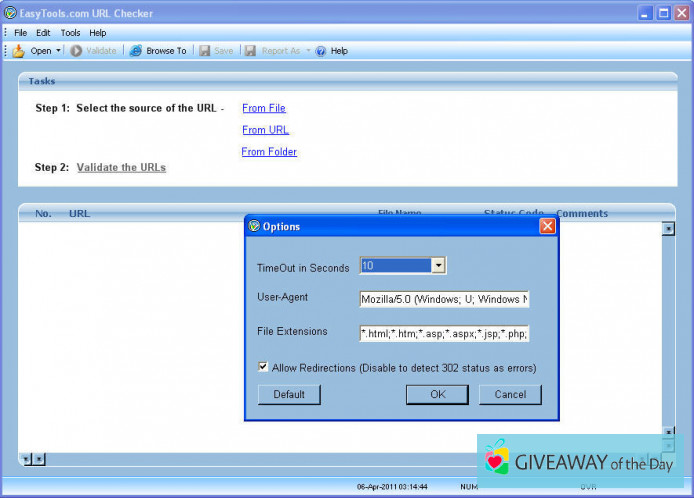
Task: Click the Report As toolbar icon
Action: pos(251,51)
